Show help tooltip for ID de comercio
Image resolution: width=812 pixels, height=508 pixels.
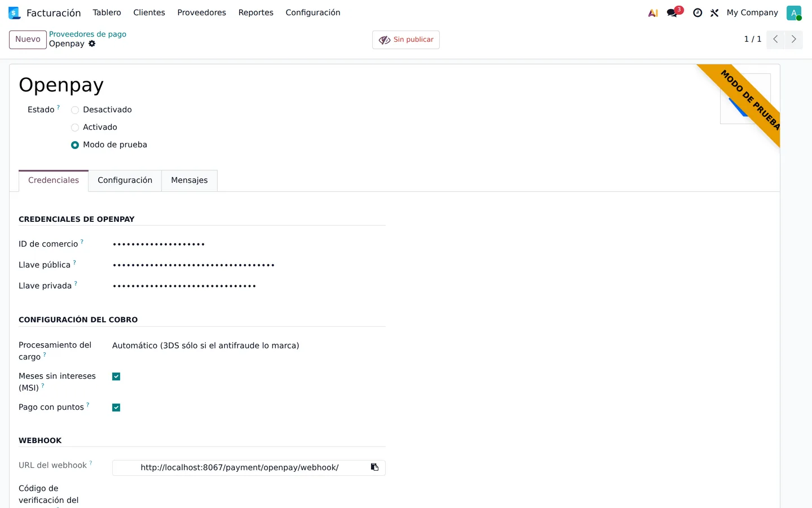[x=82, y=242]
